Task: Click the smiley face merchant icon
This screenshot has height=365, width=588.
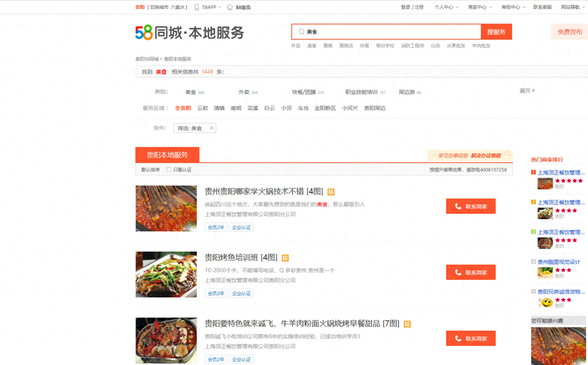Action: pyautogui.click(x=546, y=303)
